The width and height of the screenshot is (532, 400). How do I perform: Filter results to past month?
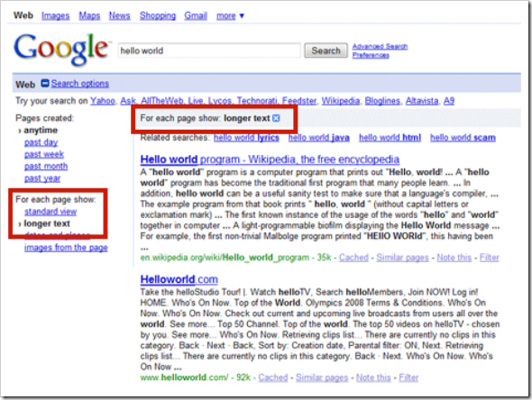[46, 167]
